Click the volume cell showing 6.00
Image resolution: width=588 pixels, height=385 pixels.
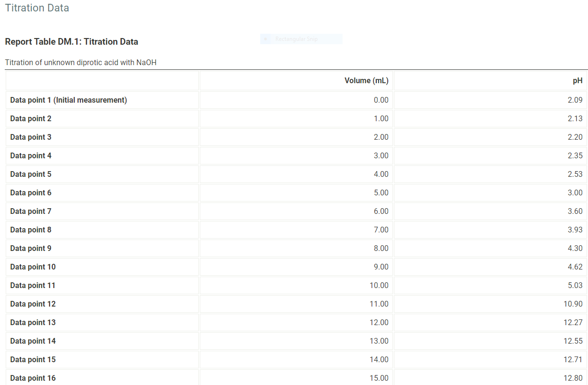point(381,211)
